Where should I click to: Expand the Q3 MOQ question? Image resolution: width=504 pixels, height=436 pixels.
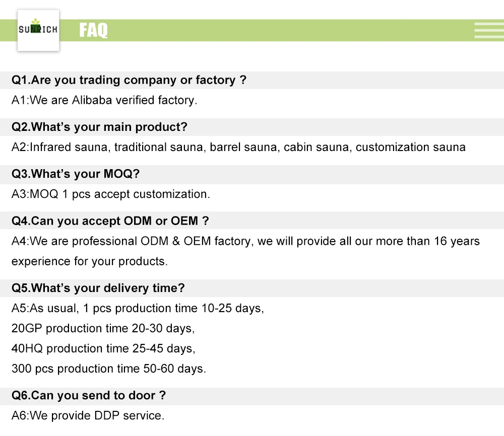click(x=76, y=174)
